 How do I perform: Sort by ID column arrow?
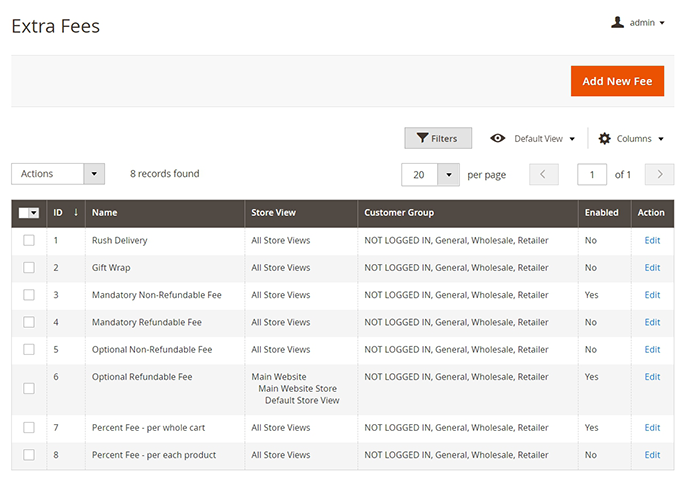coord(76,212)
